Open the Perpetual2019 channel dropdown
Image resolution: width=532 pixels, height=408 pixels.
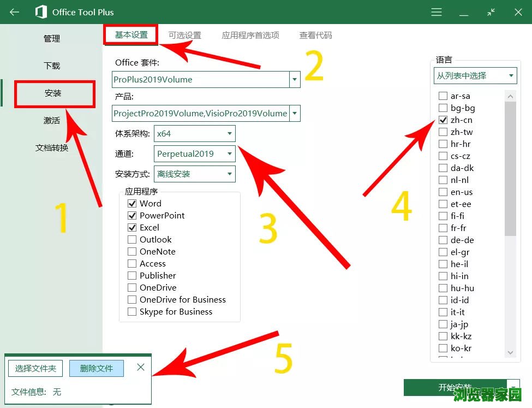pyautogui.click(x=229, y=154)
